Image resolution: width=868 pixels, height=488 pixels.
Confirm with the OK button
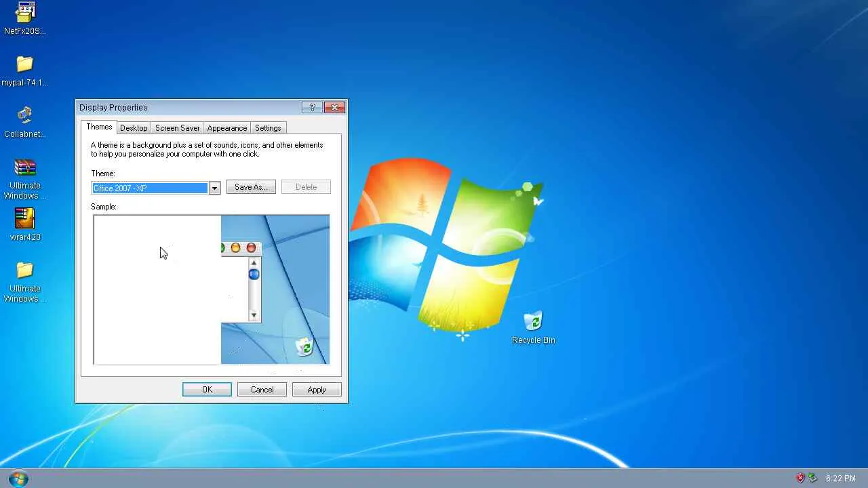(x=207, y=390)
